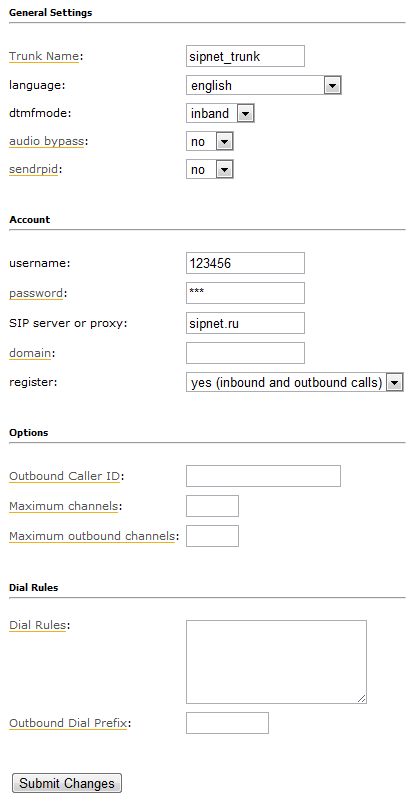Viewport: 416px width, 798px height.
Task: Click the empty domain field
Action: click(x=245, y=353)
